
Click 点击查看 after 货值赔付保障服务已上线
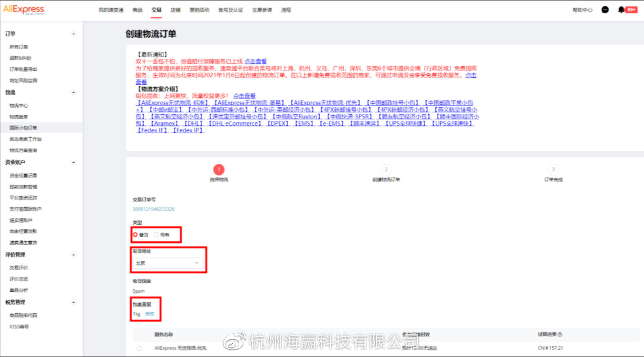tap(255, 61)
